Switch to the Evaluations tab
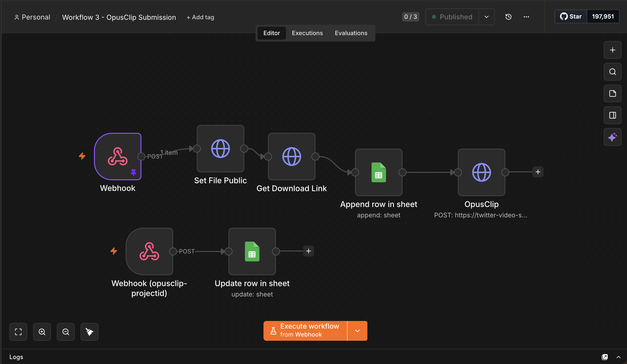This screenshot has width=627, height=364. pos(351,33)
